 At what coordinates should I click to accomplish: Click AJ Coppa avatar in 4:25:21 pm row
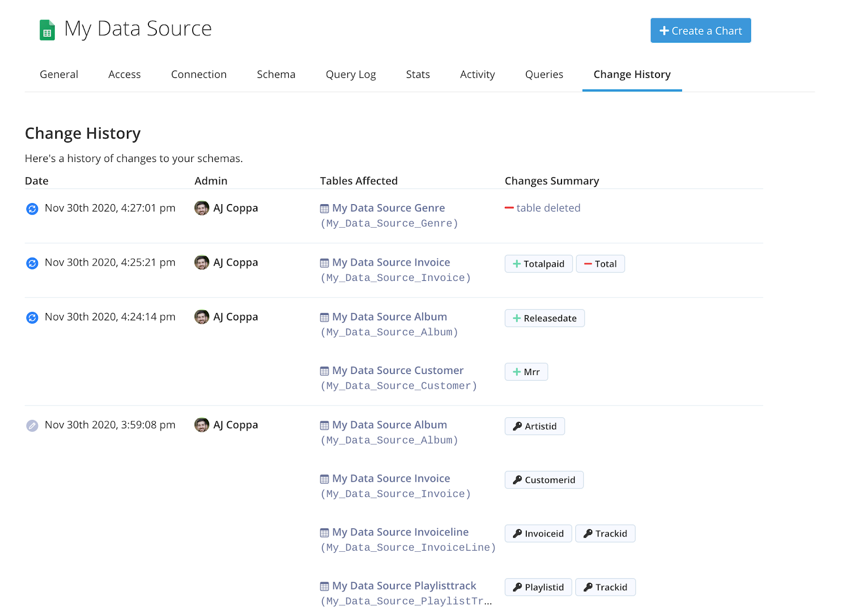(202, 262)
